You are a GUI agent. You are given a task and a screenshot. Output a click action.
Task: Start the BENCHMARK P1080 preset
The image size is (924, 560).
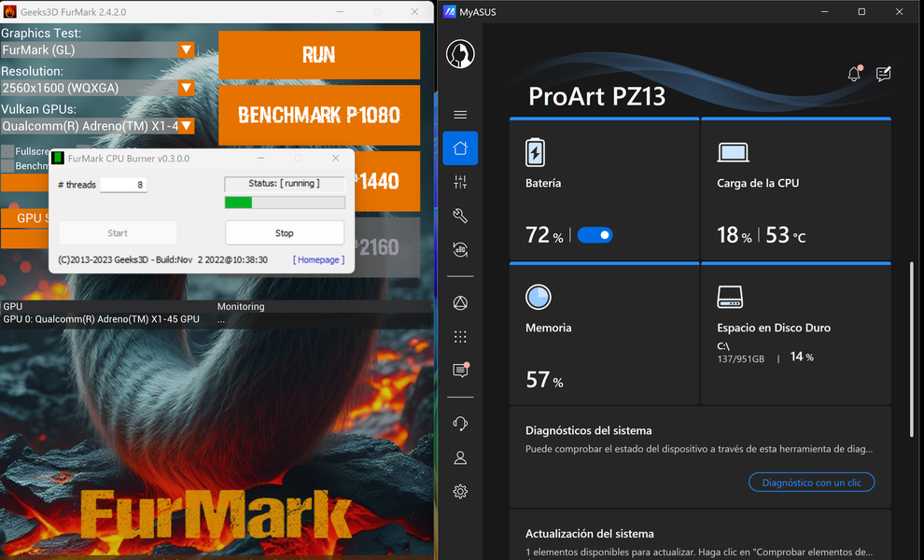point(319,115)
